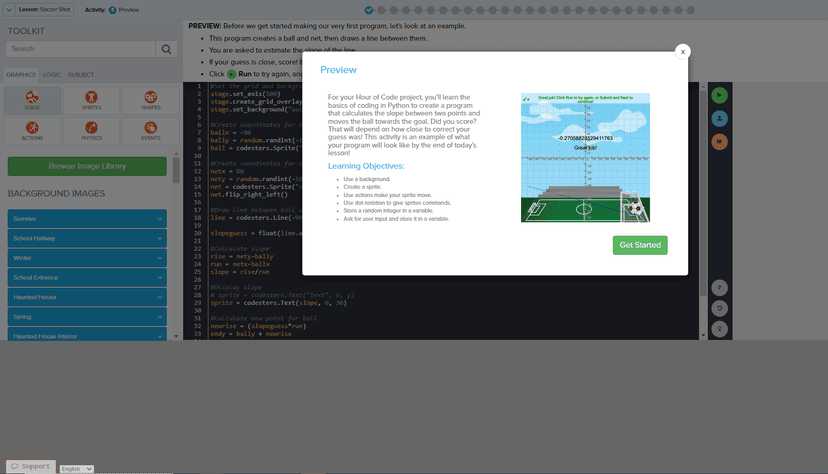Viewport: 828px width, 474px height.
Task: Click the Create a sprite objective
Action: pyautogui.click(x=362, y=187)
